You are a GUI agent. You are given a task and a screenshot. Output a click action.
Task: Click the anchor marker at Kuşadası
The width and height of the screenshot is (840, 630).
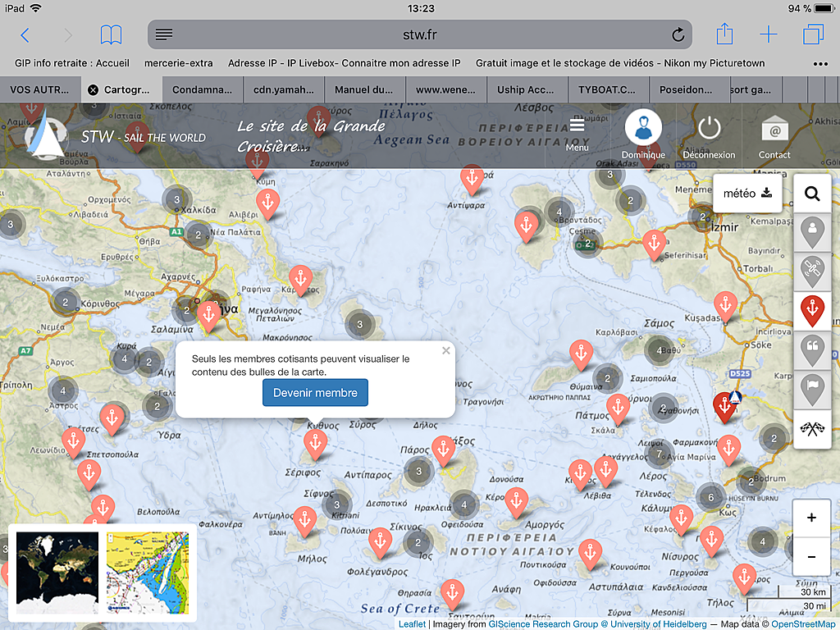[x=725, y=307]
